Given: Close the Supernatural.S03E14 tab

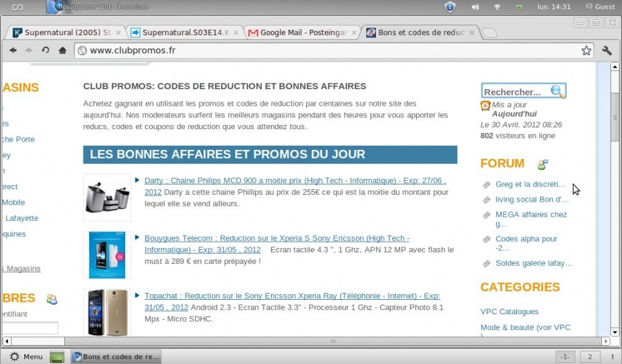Looking at the screenshot, I should [x=236, y=32].
